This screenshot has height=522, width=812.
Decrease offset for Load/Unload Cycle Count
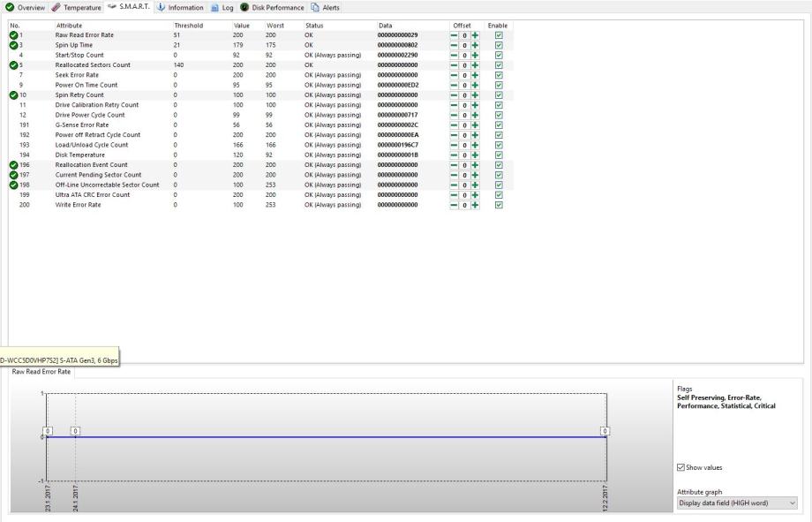(455, 145)
